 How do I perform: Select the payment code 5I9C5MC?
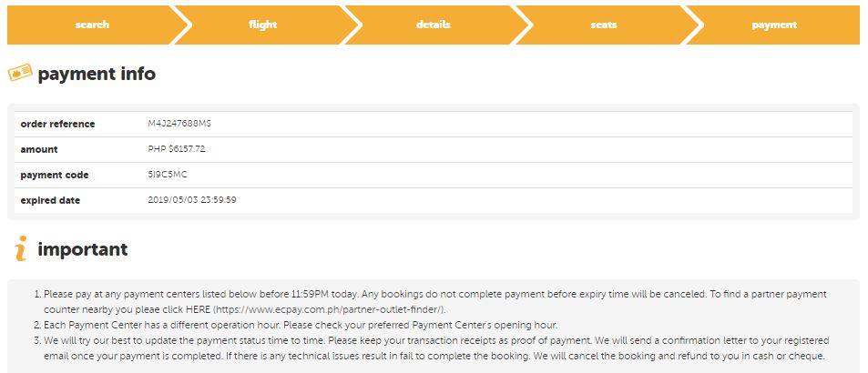(x=168, y=175)
